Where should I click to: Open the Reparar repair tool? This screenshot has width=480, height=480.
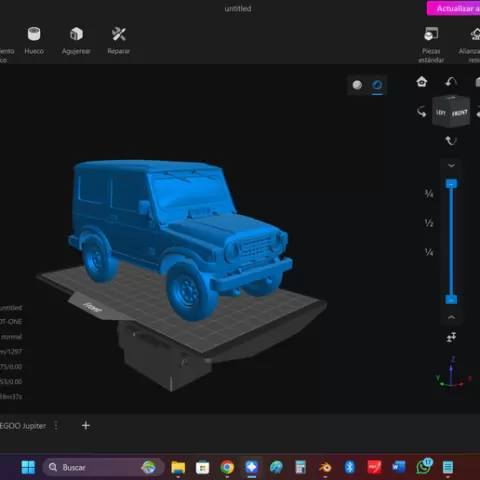pos(119,40)
